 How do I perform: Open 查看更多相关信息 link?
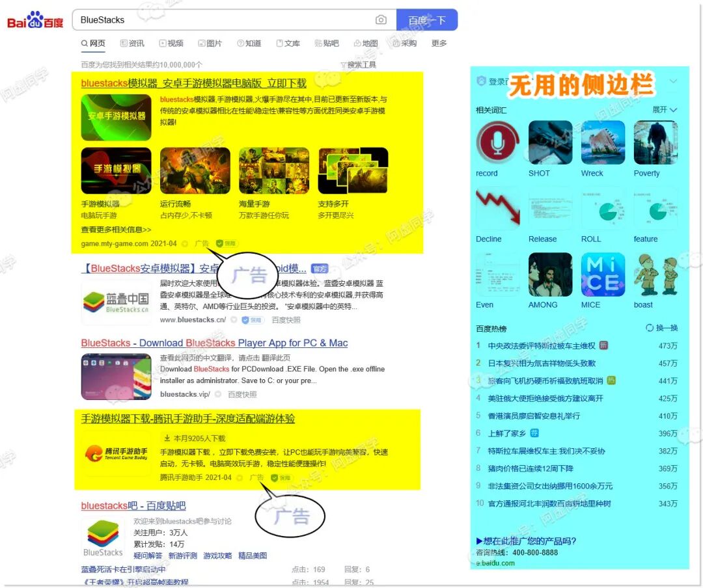(x=116, y=230)
